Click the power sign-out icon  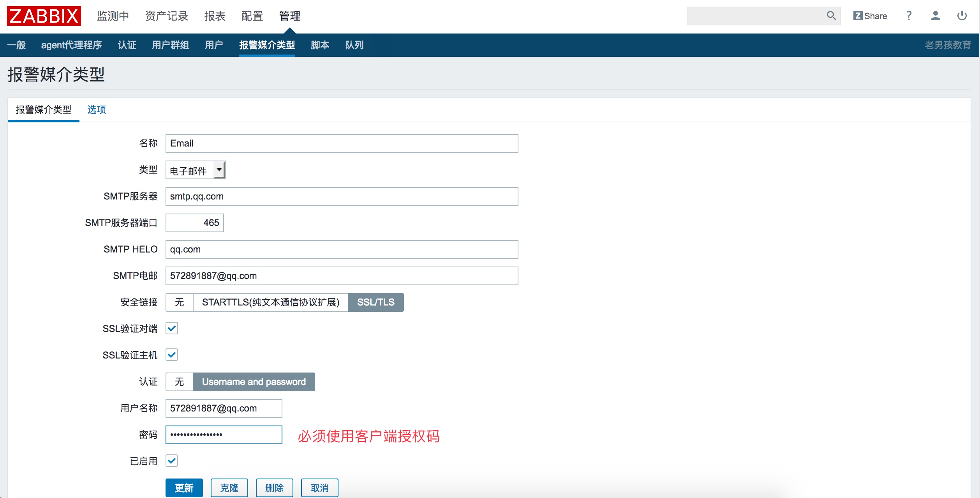(x=962, y=16)
